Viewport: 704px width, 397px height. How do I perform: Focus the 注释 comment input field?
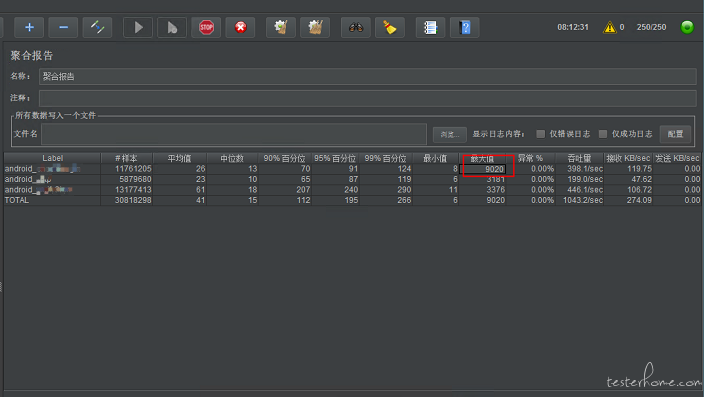point(367,98)
